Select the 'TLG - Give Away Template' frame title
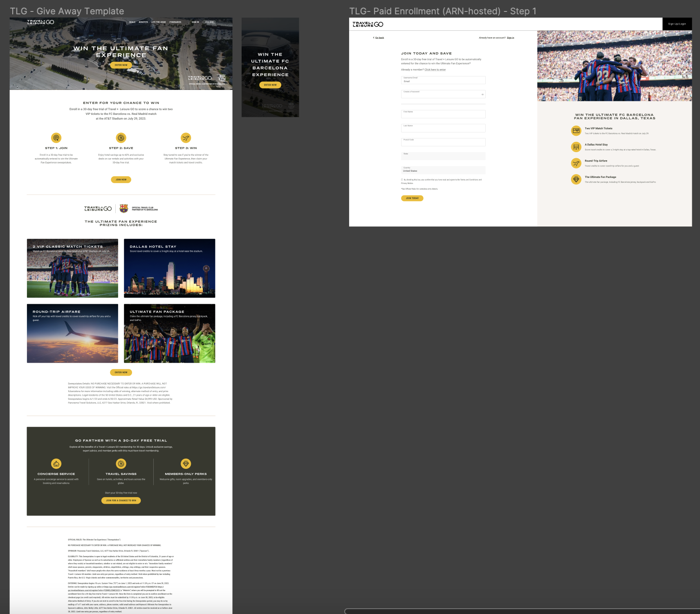The image size is (700, 614). pyautogui.click(x=67, y=11)
